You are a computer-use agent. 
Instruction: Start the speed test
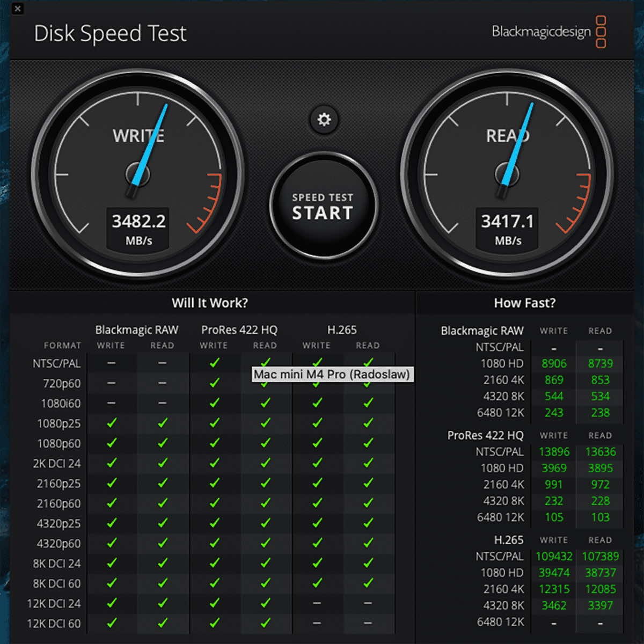pos(324,206)
